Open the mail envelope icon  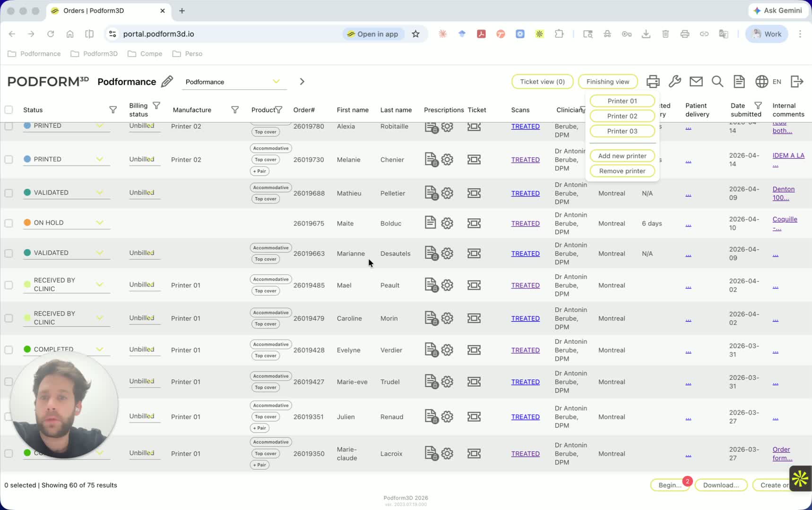click(696, 82)
